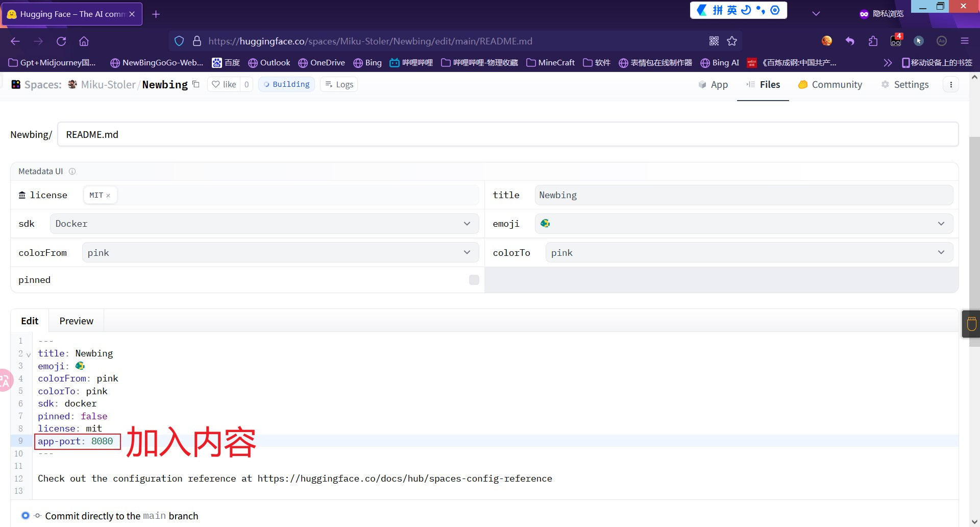Select the Edit tab of the editor
The width and height of the screenshot is (980, 527).
[30, 321]
